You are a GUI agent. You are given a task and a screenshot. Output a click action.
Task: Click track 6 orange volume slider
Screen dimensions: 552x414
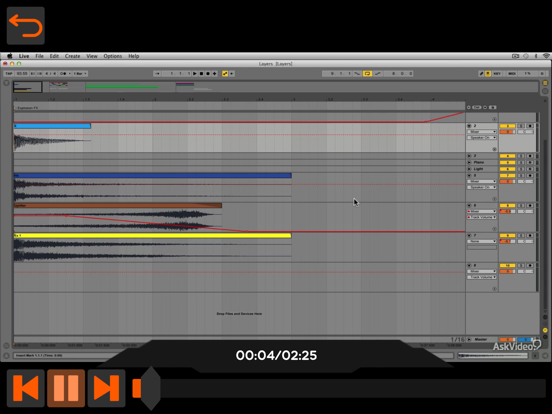[507, 211]
